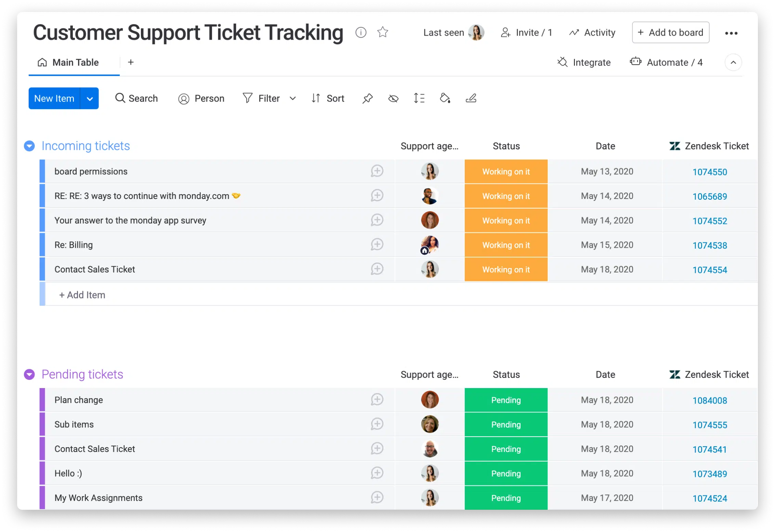Collapse the board header
The height and width of the screenshot is (532, 775).
733,63
